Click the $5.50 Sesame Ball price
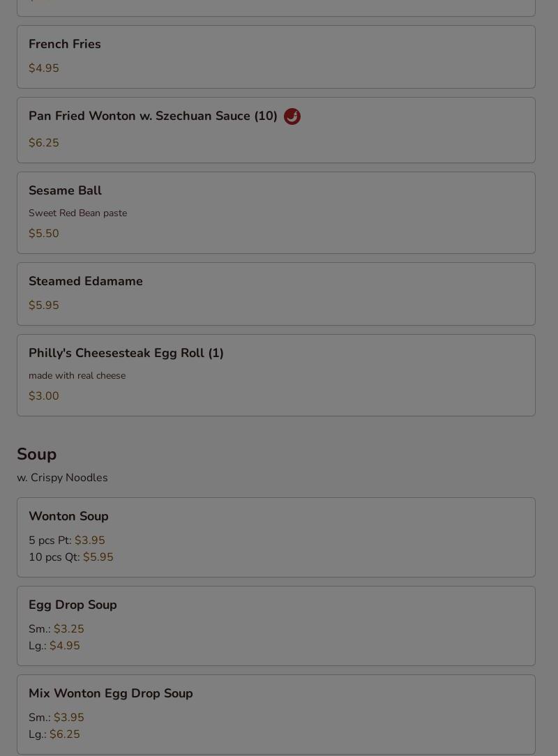 (44, 234)
